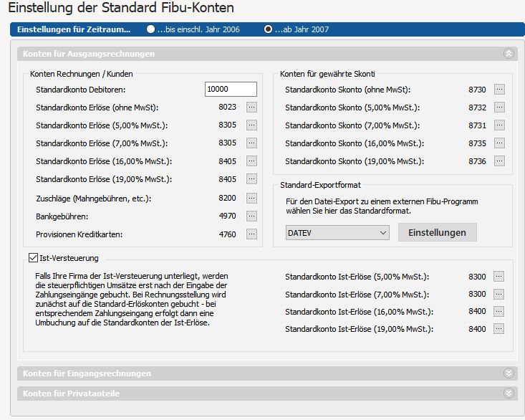Open account picker for Bankgebühren
Screen dimensions: 525x420
pos(252,216)
